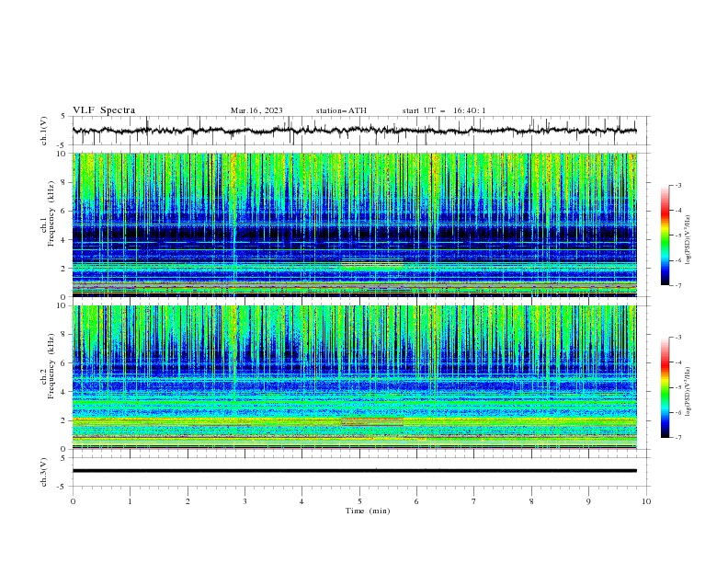Click the "4" kHz tick on ch.1 frequency axis

pyautogui.click(x=64, y=240)
